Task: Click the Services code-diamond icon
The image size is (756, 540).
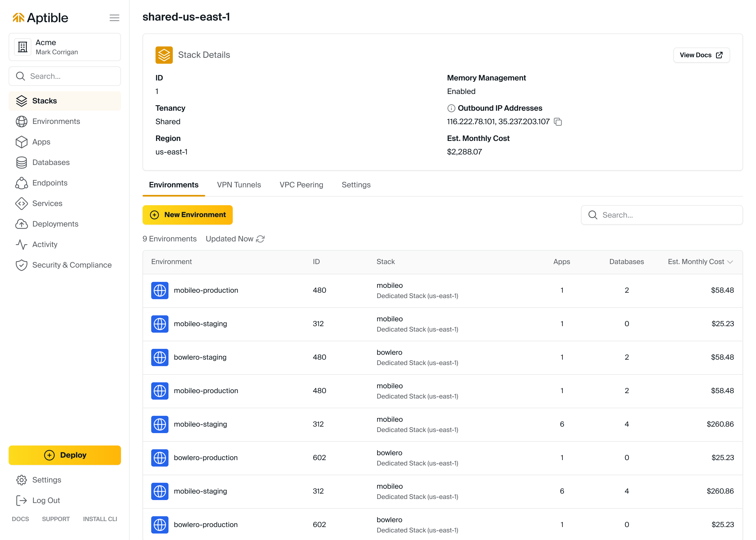Action: pyautogui.click(x=22, y=204)
